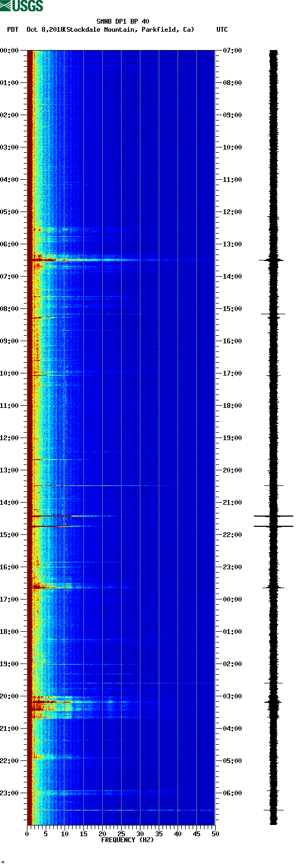297x868 pixels.
Task: Click the PDT time label 18:00
Action: (x=10, y=632)
